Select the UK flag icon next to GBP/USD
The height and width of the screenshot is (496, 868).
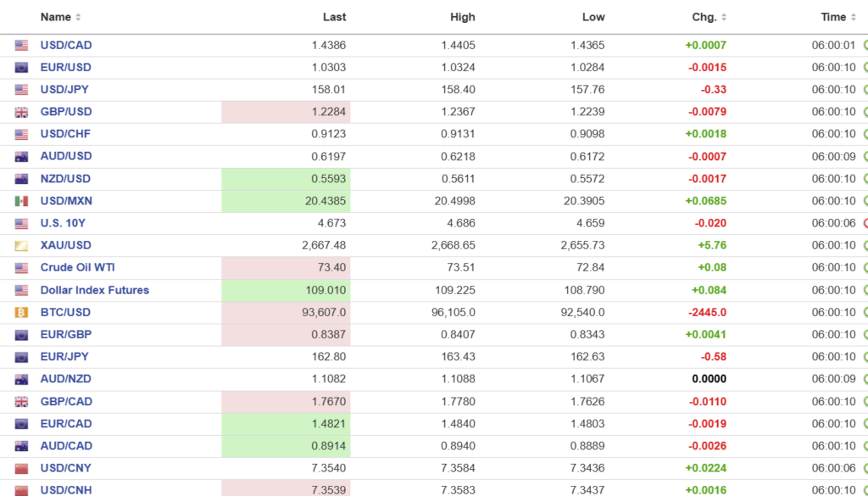point(21,112)
